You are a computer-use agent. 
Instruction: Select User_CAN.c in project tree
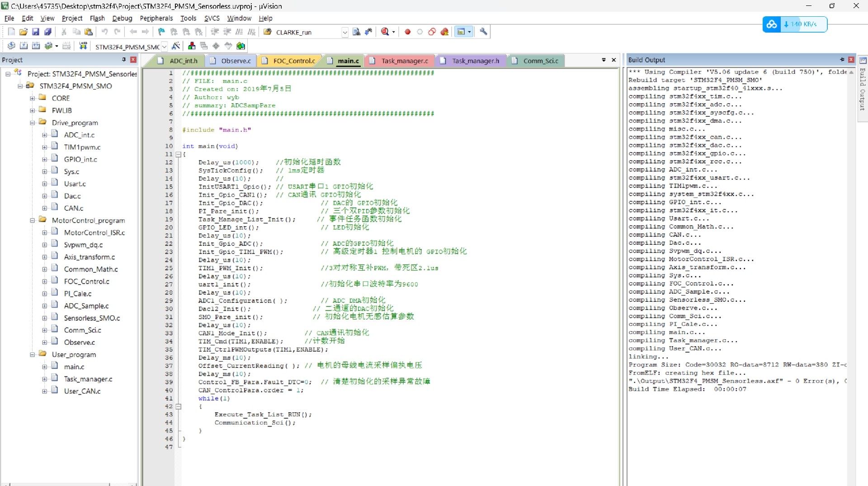82,391
